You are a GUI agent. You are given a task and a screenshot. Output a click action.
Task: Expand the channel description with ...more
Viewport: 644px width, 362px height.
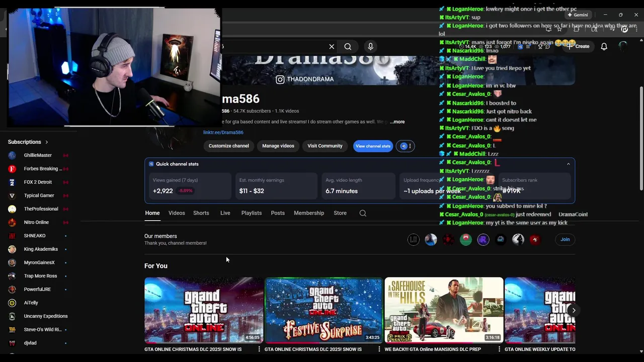[397, 122]
